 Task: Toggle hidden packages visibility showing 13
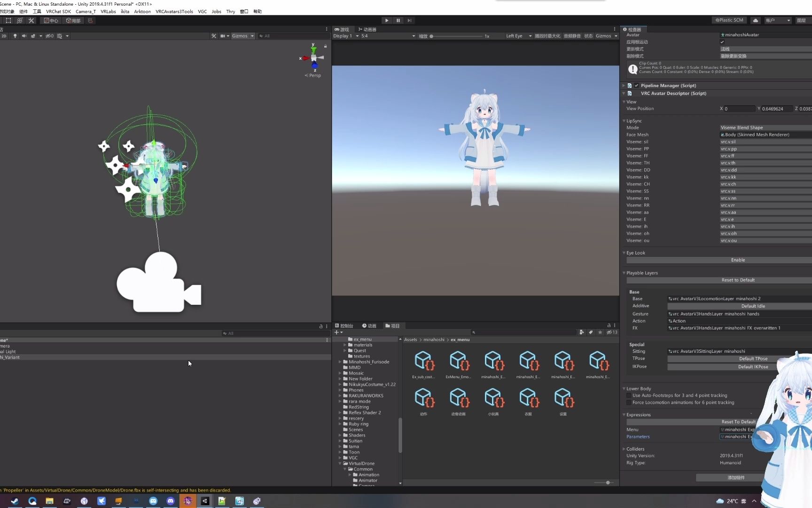click(612, 333)
